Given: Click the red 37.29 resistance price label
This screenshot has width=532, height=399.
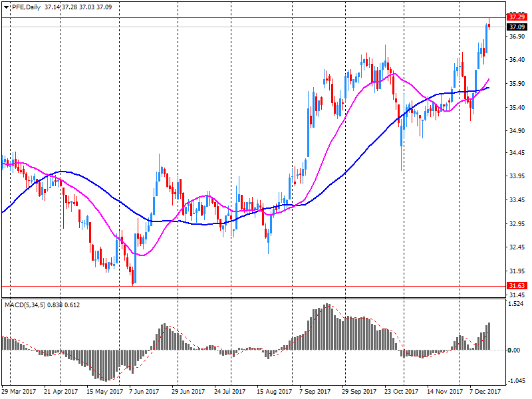Looking at the screenshot, I should click(x=517, y=17).
